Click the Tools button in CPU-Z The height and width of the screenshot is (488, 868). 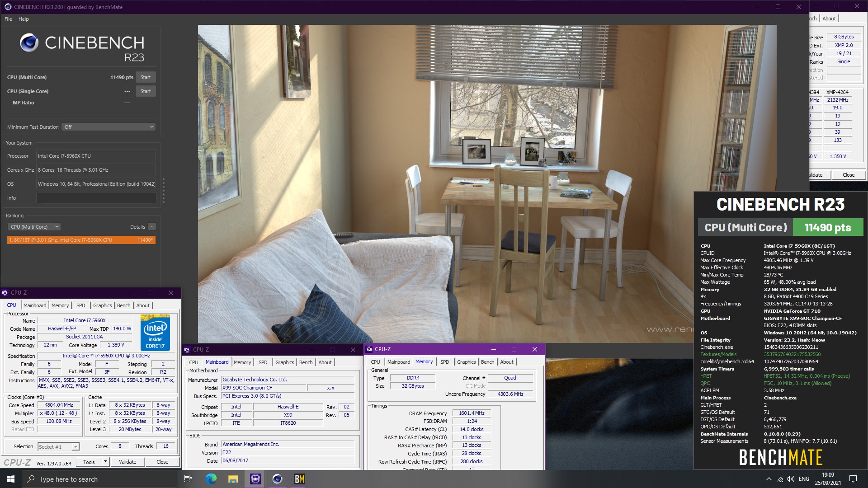coord(89,462)
